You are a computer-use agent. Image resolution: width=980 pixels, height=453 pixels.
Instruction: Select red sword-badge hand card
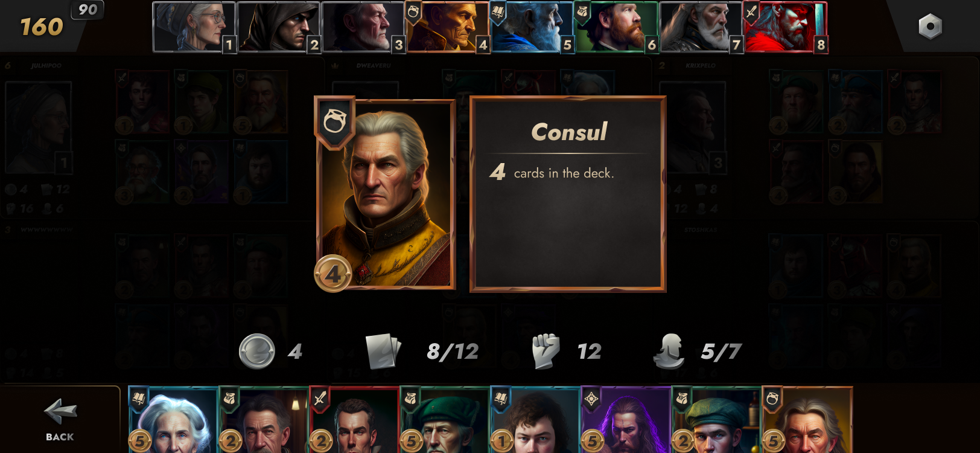(354, 420)
